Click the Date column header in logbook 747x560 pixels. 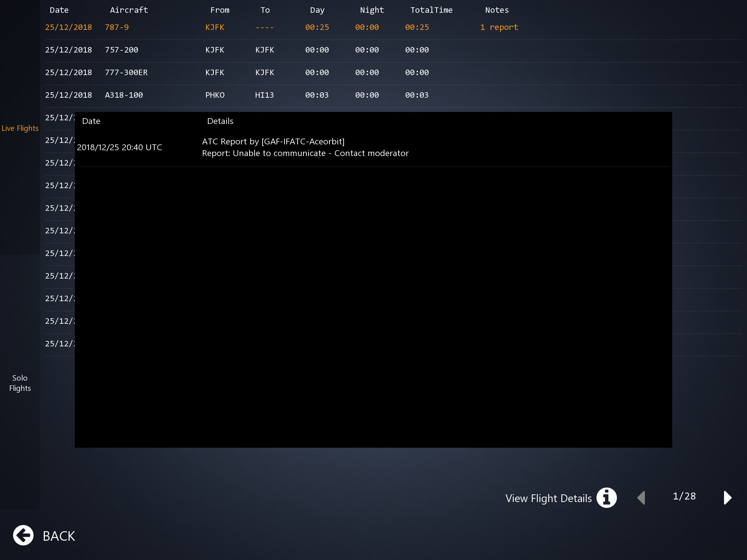(x=59, y=10)
